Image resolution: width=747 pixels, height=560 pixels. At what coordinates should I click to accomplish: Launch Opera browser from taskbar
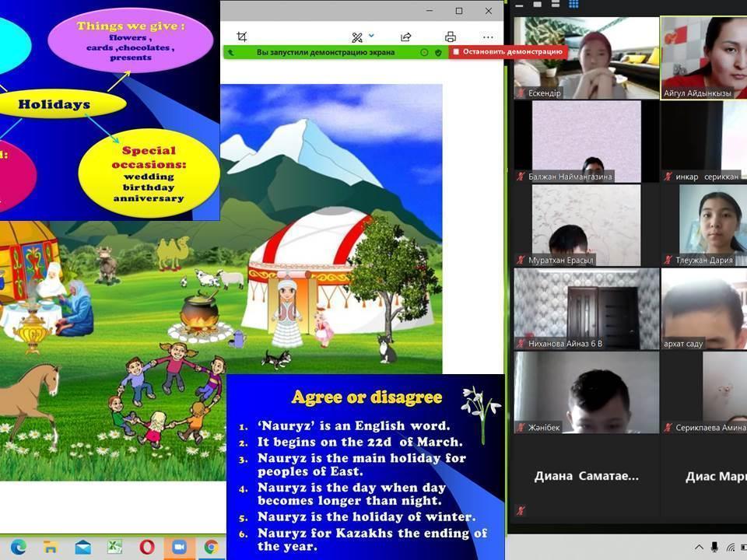click(x=147, y=547)
